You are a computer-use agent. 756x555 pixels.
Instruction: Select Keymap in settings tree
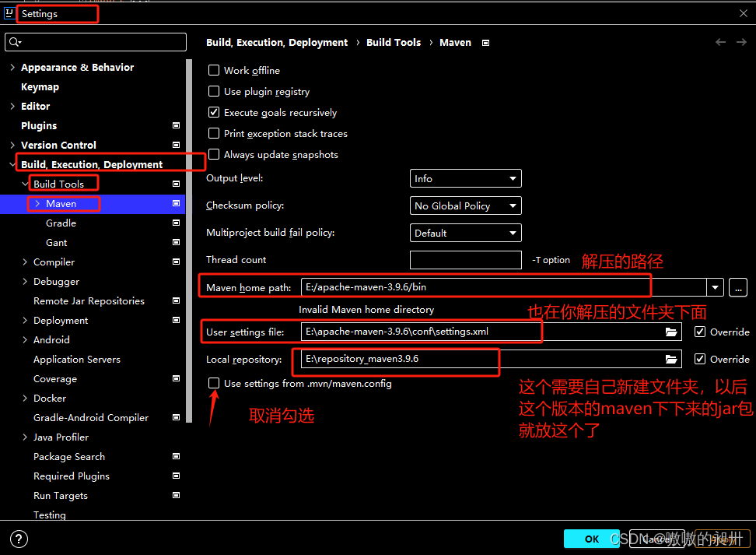[40, 87]
